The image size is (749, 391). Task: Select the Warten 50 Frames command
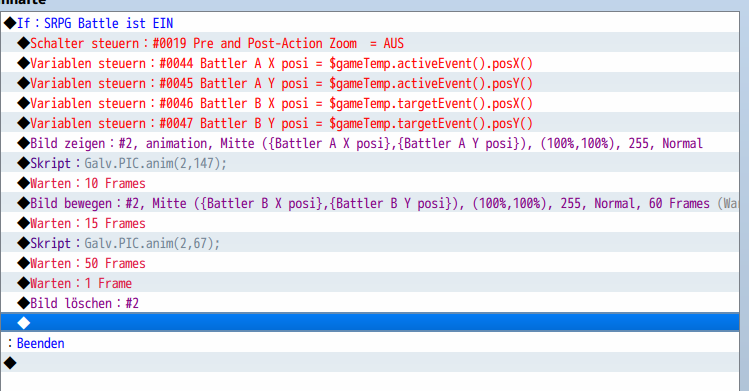[370, 264]
